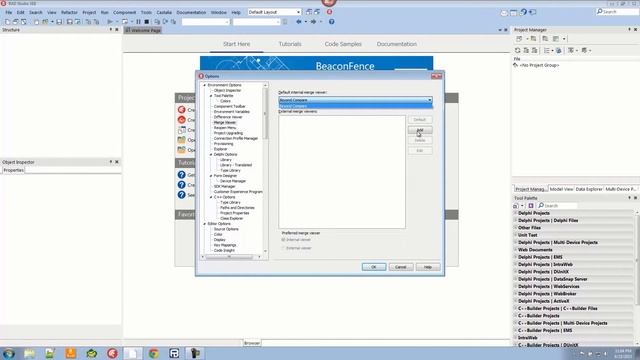Click the save desktop layout icon

(x=309, y=12)
